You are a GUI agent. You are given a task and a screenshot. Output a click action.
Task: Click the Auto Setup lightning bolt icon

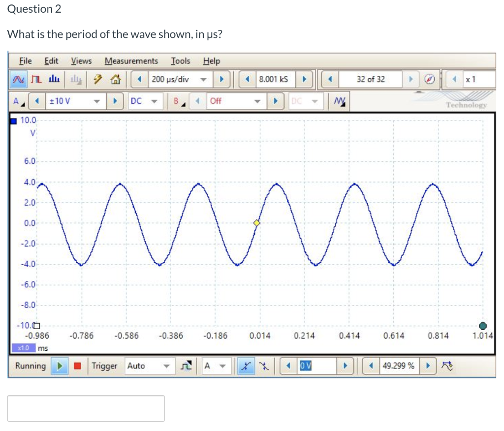pyautogui.click(x=98, y=79)
